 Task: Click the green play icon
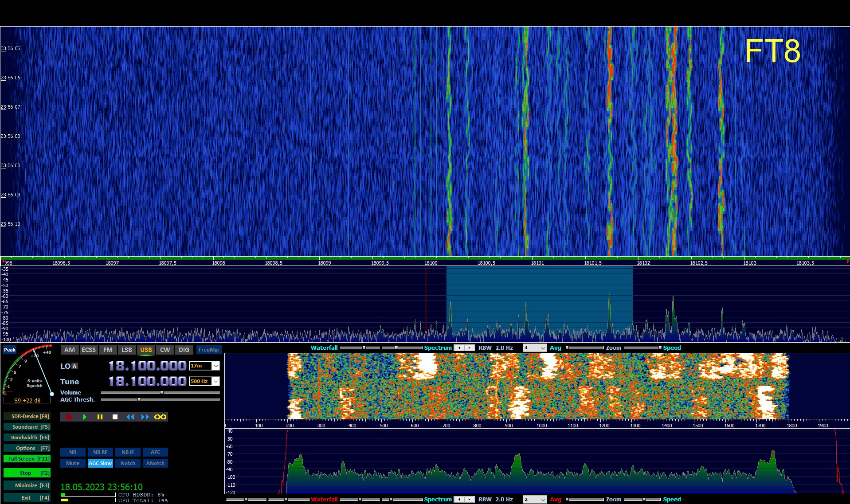(84, 417)
